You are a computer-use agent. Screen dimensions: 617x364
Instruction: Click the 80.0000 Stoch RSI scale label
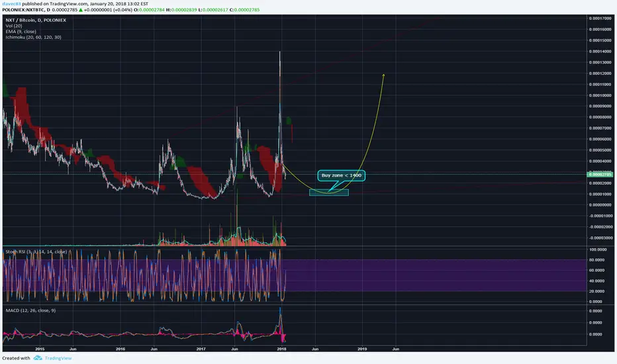point(598,259)
